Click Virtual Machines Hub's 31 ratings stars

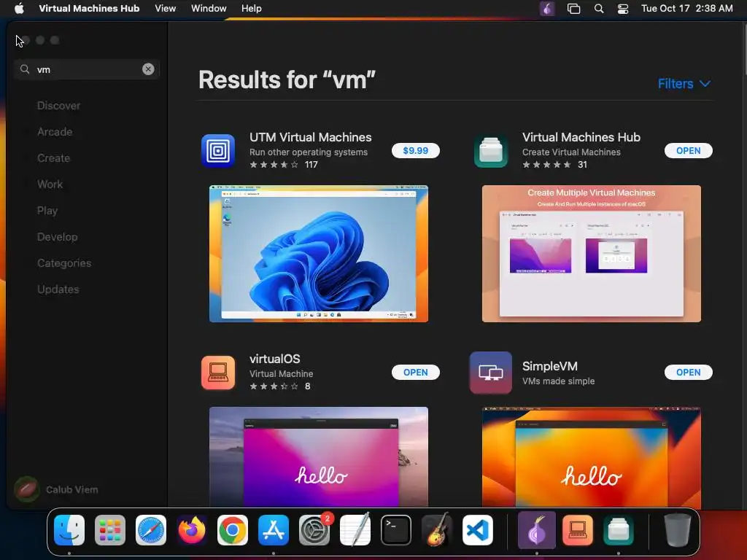click(x=546, y=165)
